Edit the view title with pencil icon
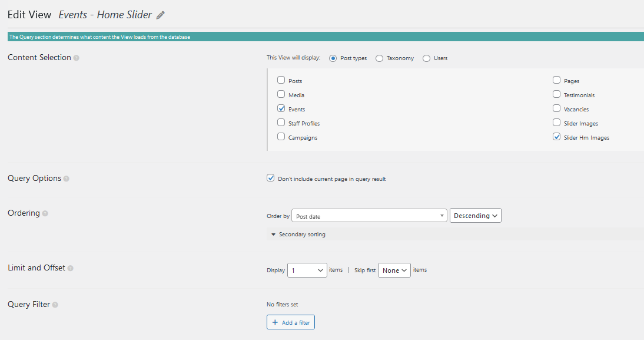The height and width of the screenshot is (340, 644). click(x=161, y=15)
